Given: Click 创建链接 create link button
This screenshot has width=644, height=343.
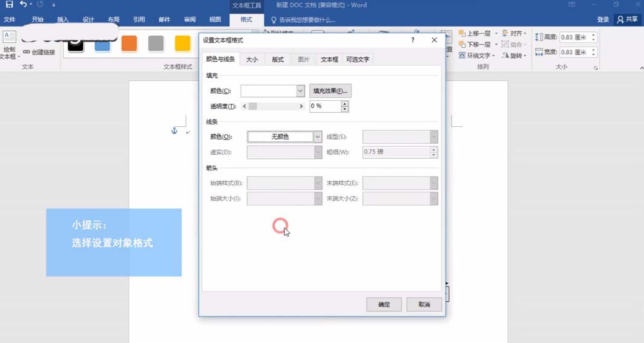Looking at the screenshot, I should [x=39, y=52].
